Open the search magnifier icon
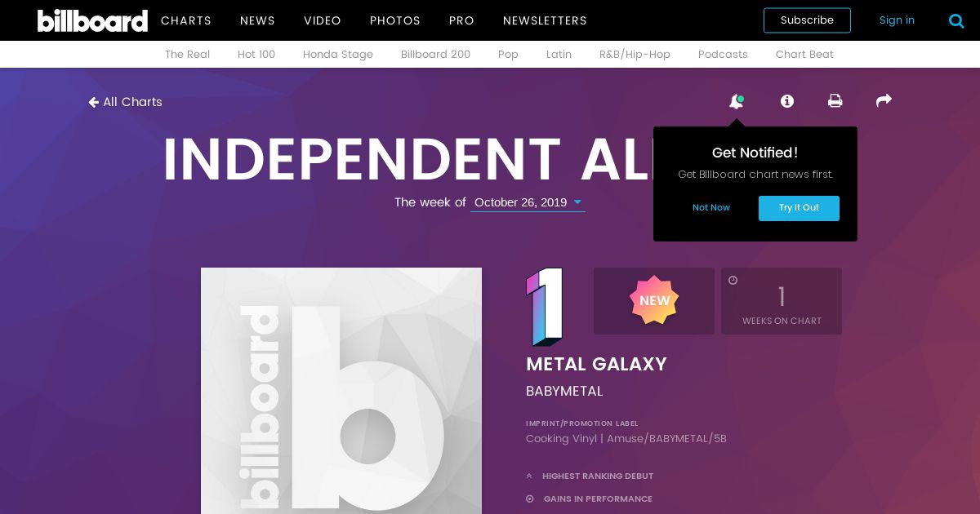This screenshot has width=980, height=514. tap(956, 20)
